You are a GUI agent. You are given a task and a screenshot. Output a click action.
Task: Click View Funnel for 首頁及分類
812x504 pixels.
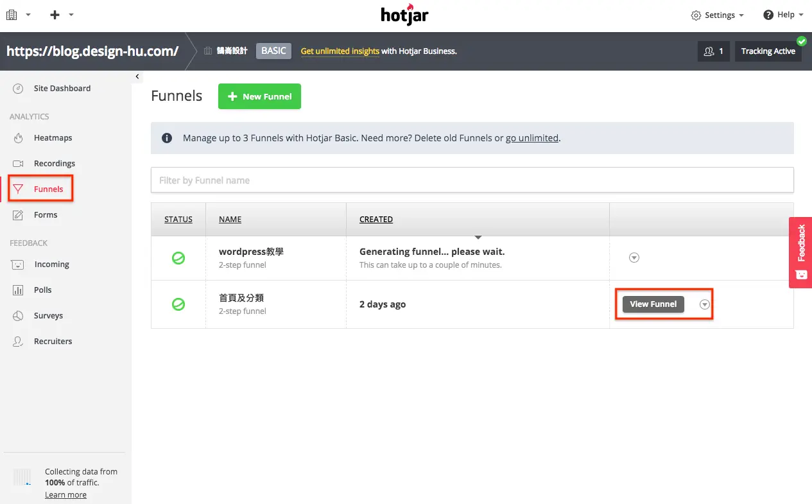pyautogui.click(x=653, y=304)
